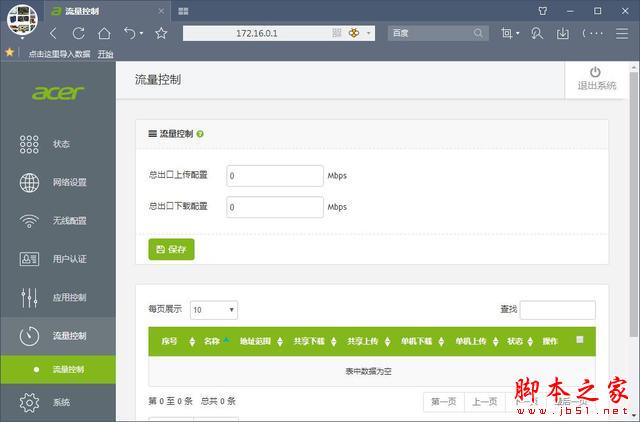Click the more extensions dots icon
Screen dimensions: 640x422
pos(593,33)
